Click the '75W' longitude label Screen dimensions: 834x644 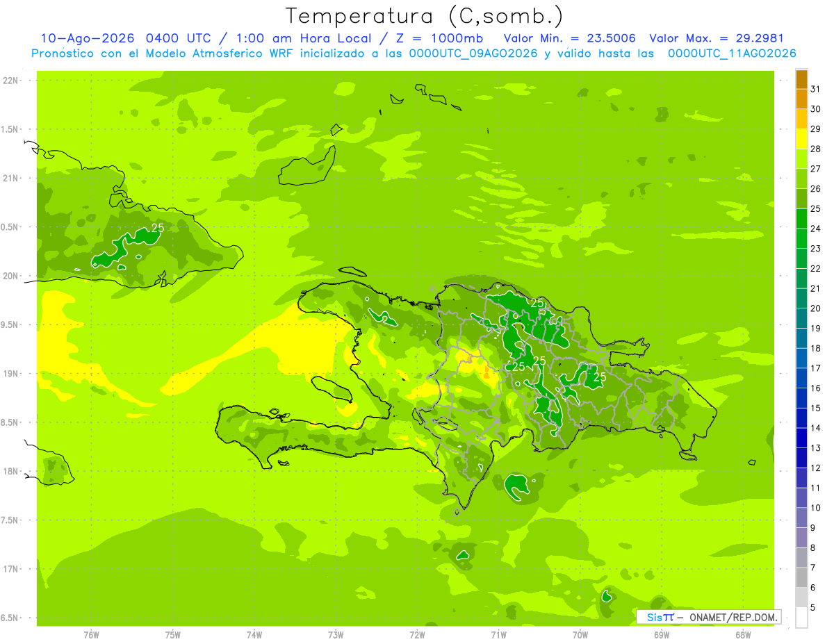pyautogui.click(x=172, y=635)
